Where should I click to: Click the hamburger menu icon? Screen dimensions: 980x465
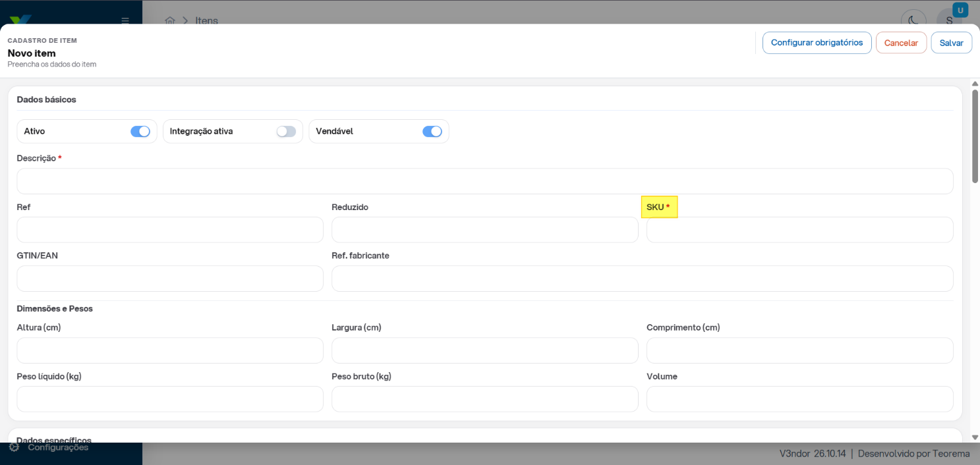pyautogui.click(x=125, y=20)
